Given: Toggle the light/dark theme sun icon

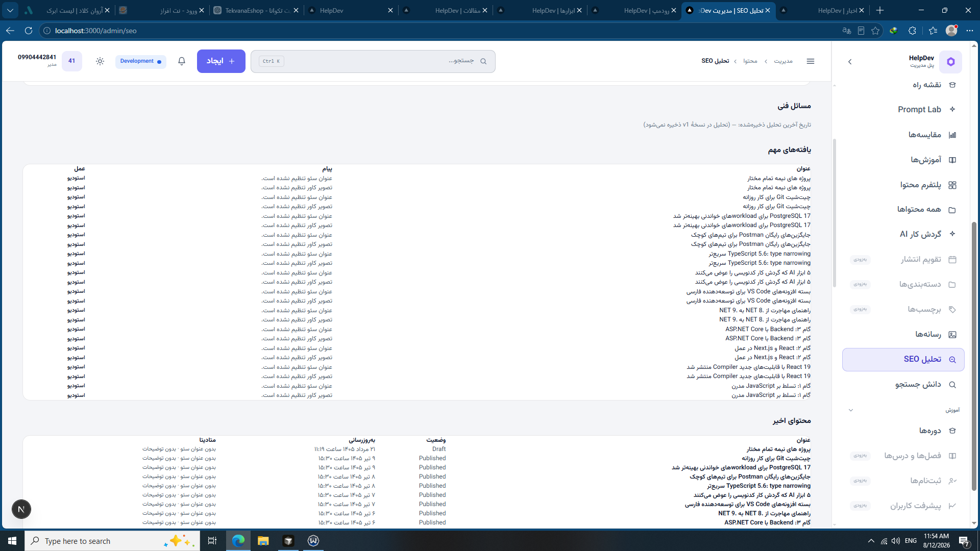Looking at the screenshot, I should click(x=100, y=61).
